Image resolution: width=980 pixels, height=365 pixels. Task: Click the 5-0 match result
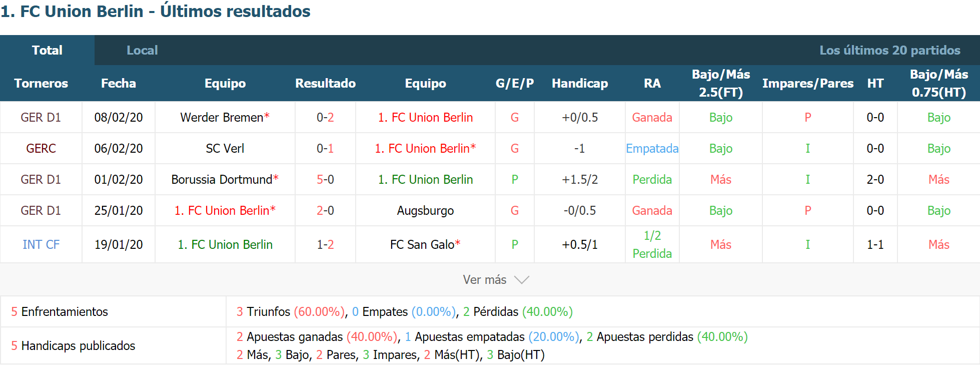pyautogui.click(x=325, y=179)
